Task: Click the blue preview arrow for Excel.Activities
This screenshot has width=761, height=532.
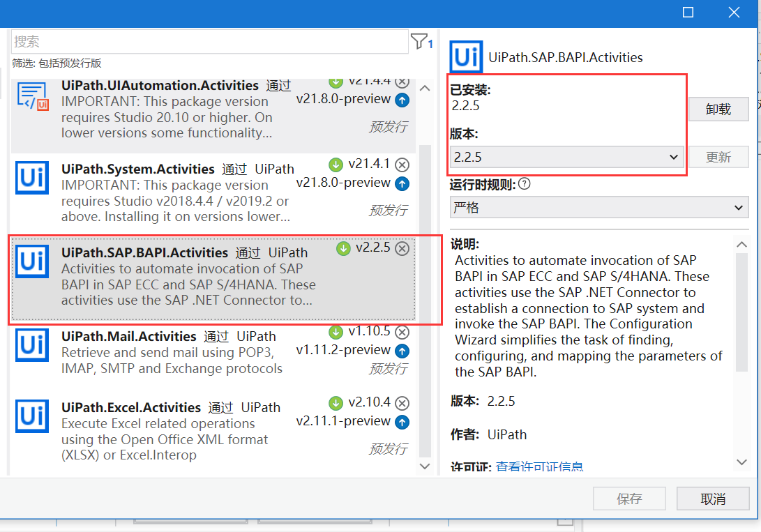Action: pos(402,422)
